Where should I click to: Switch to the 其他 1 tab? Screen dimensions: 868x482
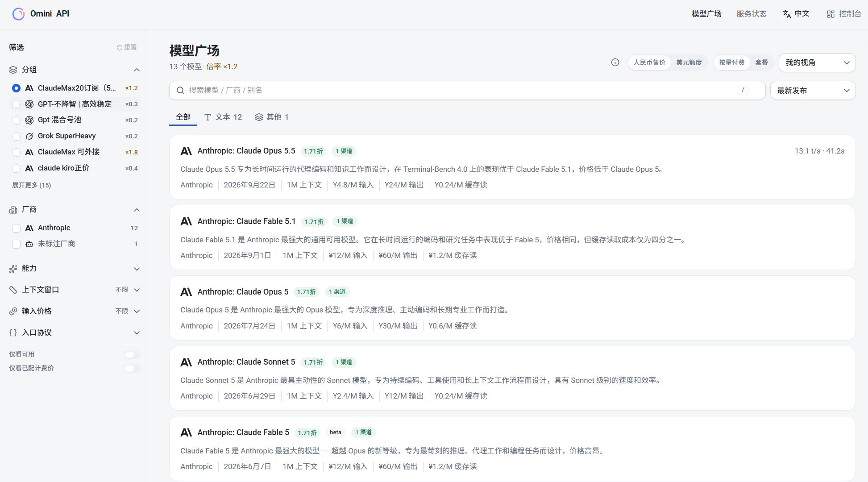click(272, 117)
